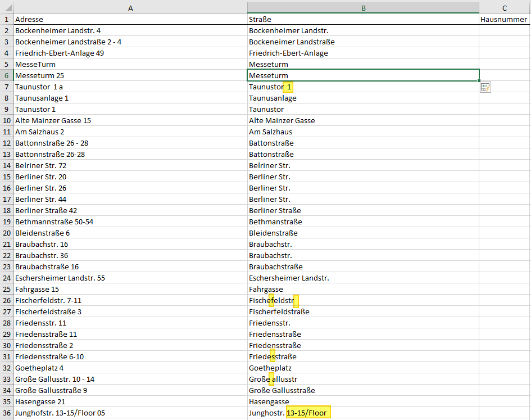The width and height of the screenshot is (531, 420).
Task: Select cell 'Bockenheimer Landstraße 2 - 4'
Action: (x=130, y=42)
